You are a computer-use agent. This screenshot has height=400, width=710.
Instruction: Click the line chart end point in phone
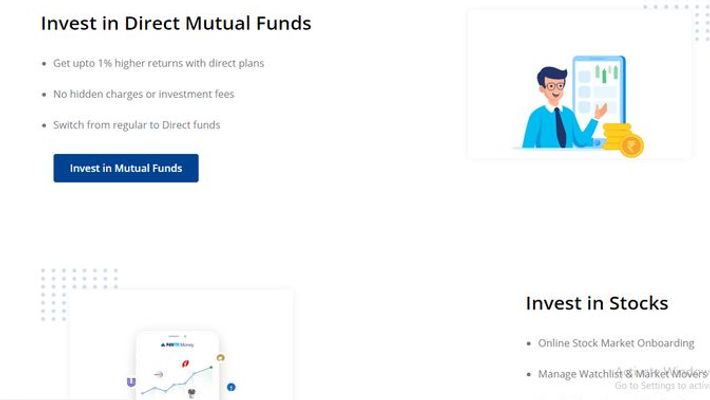click(x=211, y=367)
